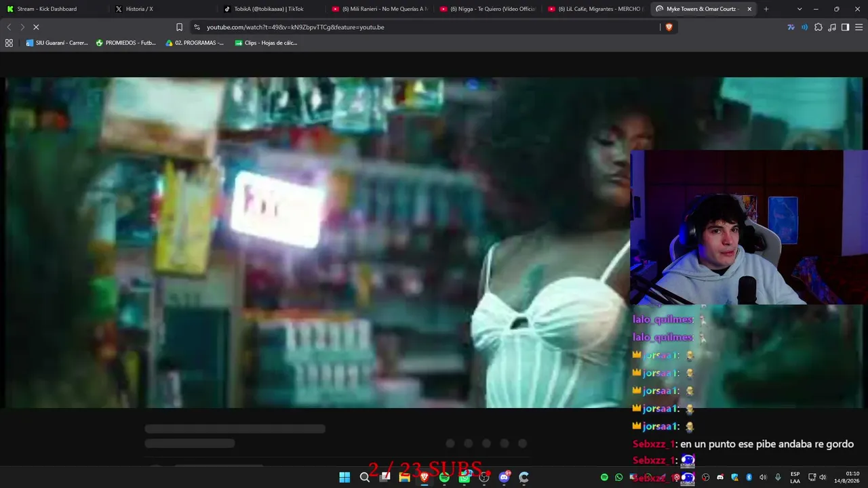The width and height of the screenshot is (868, 488).
Task: Switch the ESP LAA input language
Action: (x=795, y=477)
